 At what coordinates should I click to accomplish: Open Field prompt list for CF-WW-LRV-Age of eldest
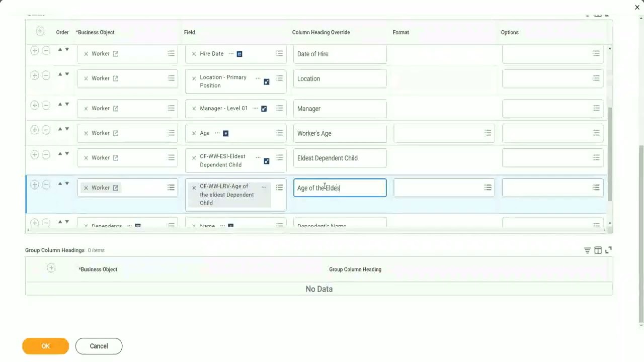279,188
